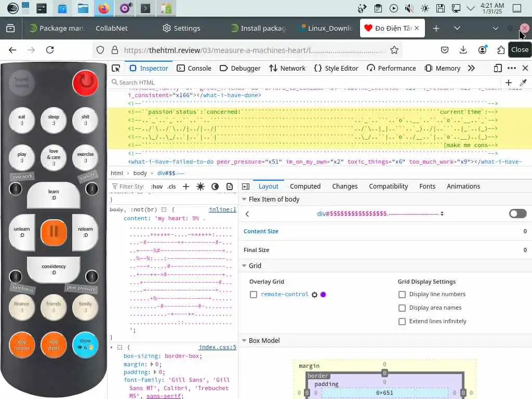This screenshot has height=399, width=532.
Task: Open the Changes sidebar tab
Action: point(345,187)
